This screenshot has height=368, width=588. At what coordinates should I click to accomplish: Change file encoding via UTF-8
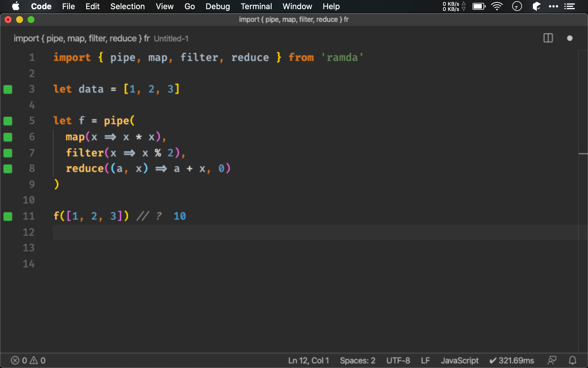pos(398,361)
